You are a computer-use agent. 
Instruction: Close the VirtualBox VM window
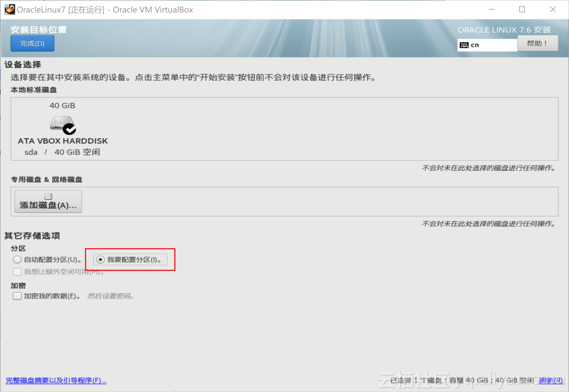pyautogui.click(x=553, y=10)
